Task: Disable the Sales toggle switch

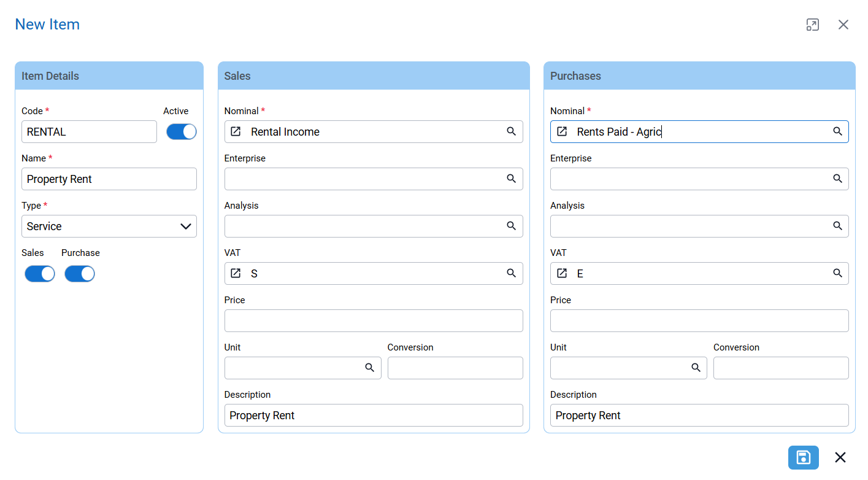Action: 40,274
